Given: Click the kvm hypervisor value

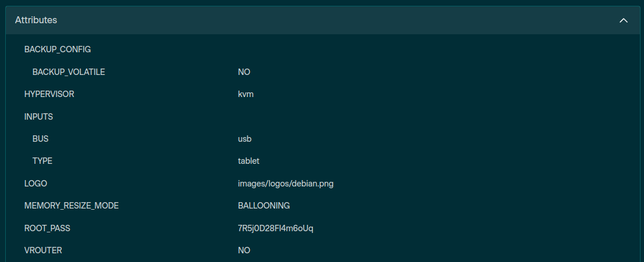Looking at the screenshot, I should (246, 94).
